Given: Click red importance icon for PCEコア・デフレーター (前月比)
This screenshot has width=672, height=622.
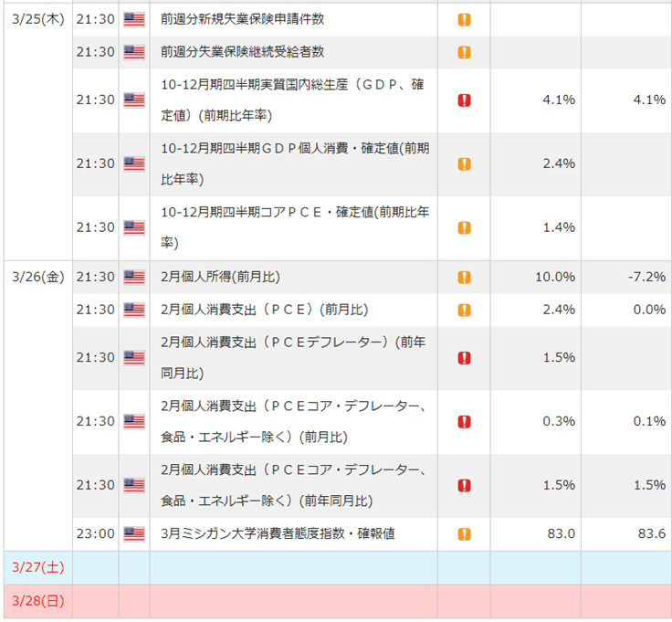Looking at the screenshot, I should pos(464,422).
